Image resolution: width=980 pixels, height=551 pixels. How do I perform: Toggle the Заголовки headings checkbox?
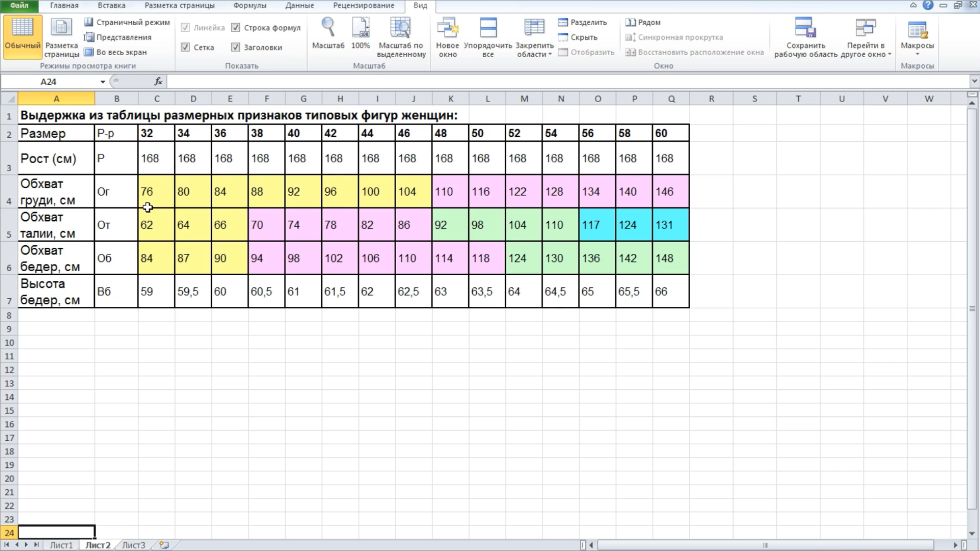235,47
